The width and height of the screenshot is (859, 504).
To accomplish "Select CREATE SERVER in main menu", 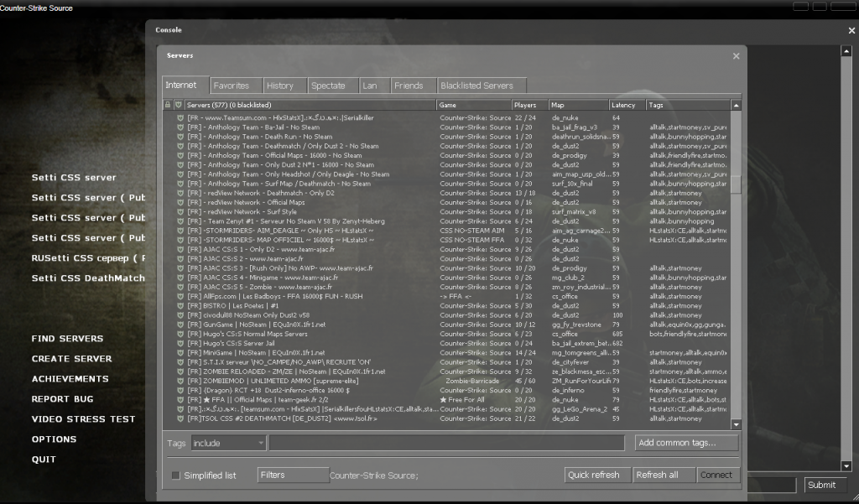I will click(x=72, y=359).
